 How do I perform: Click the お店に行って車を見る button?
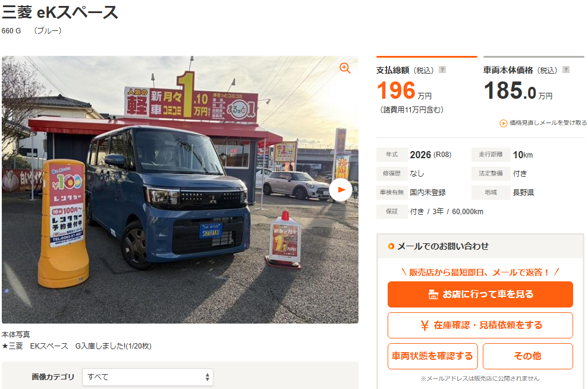point(480,294)
